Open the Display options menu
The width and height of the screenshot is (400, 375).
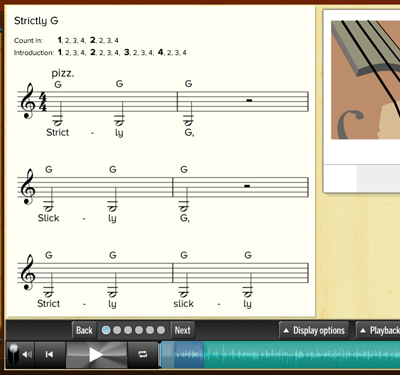[314, 330]
